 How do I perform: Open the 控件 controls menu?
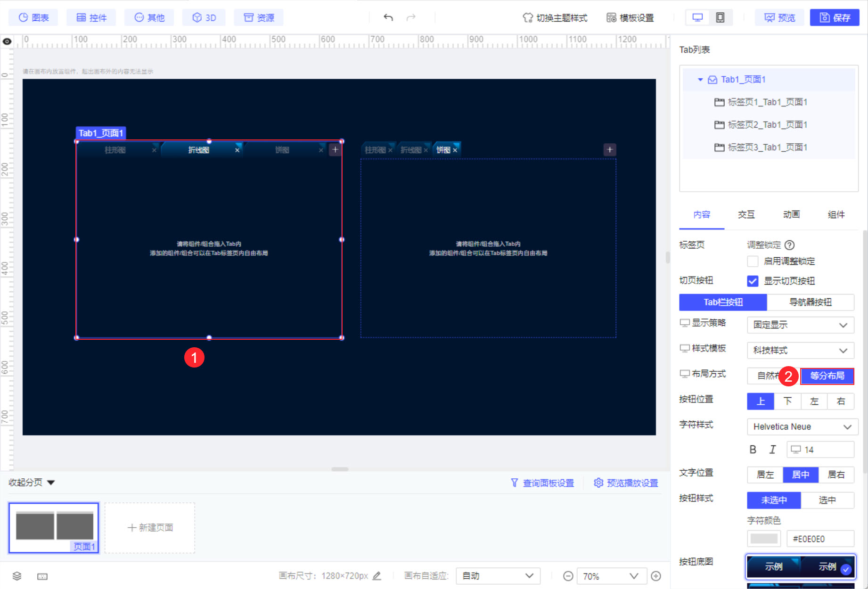point(91,17)
